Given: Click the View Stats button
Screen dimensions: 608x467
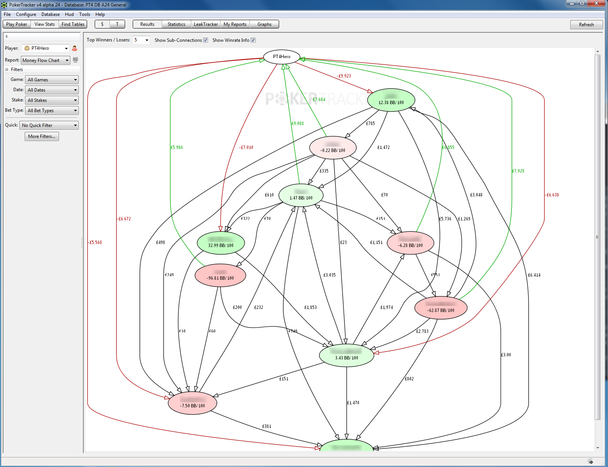Looking at the screenshot, I should (x=45, y=24).
